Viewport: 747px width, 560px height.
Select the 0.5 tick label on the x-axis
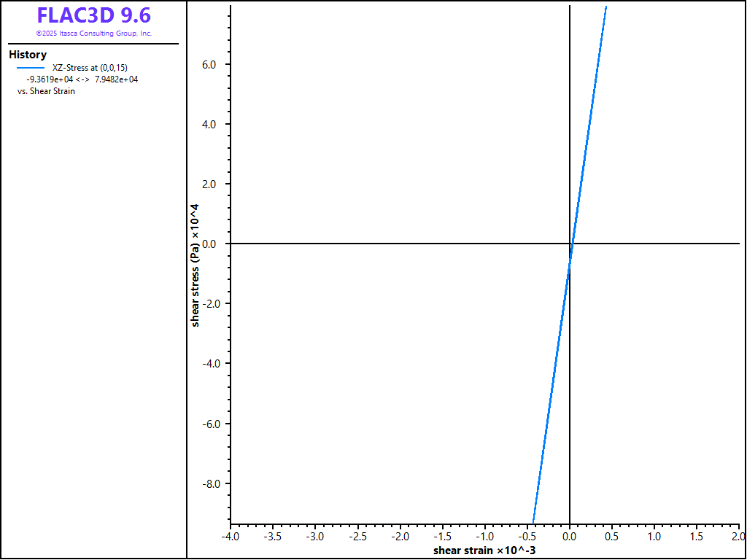[x=612, y=537]
